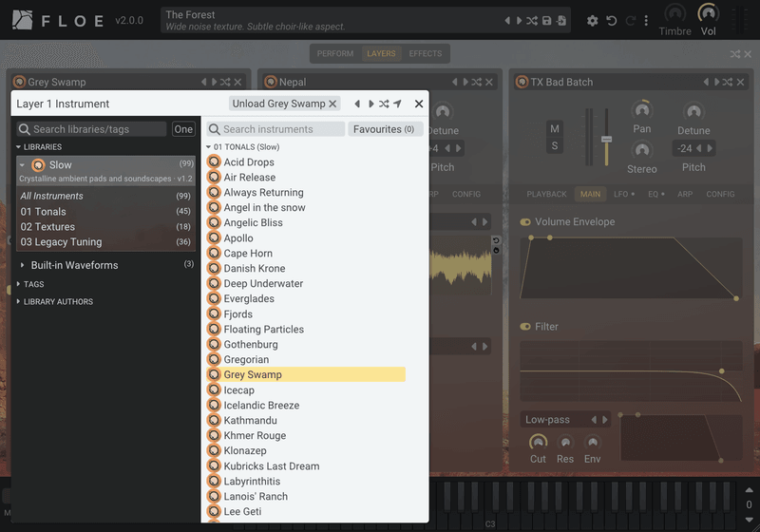
Task: Switch to the PERFORM tab
Action: (x=335, y=54)
